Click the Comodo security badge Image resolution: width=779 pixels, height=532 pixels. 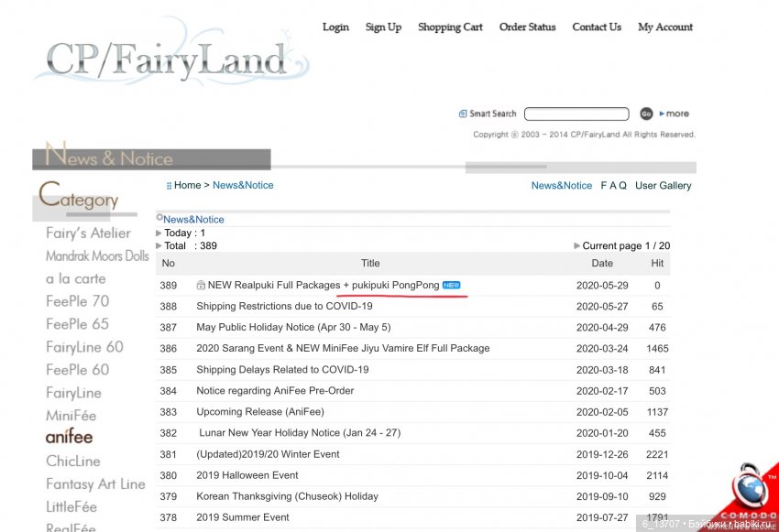[x=749, y=495]
